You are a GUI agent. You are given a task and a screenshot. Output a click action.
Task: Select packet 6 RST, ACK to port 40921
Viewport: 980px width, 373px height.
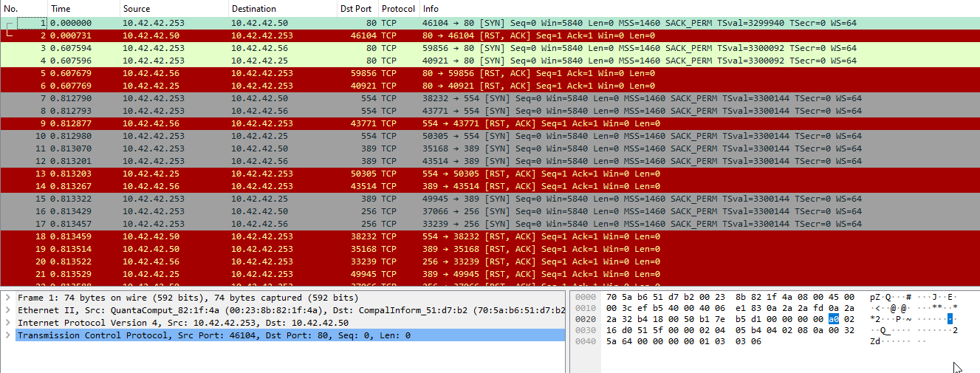[x=490, y=86]
